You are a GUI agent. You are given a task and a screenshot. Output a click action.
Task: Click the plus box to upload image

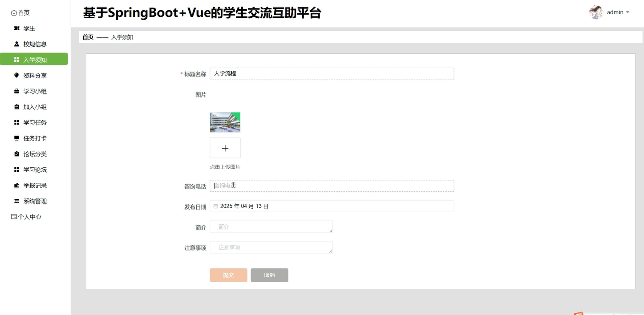click(225, 148)
